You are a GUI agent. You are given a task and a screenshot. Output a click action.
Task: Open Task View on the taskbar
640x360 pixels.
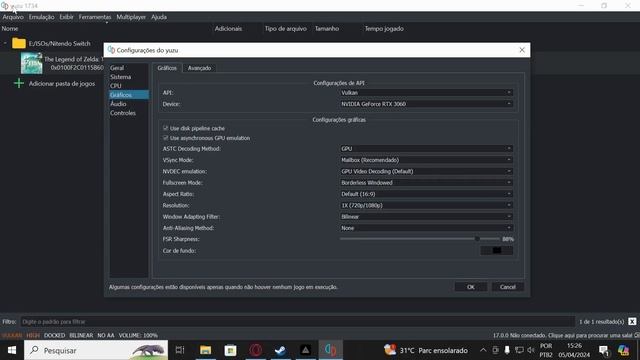[180, 350]
